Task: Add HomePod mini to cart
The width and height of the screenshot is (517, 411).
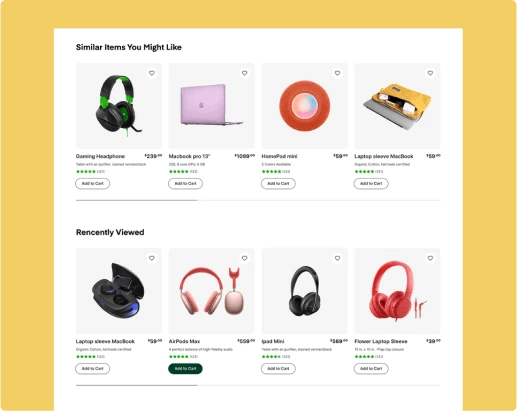Action: (278, 183)
